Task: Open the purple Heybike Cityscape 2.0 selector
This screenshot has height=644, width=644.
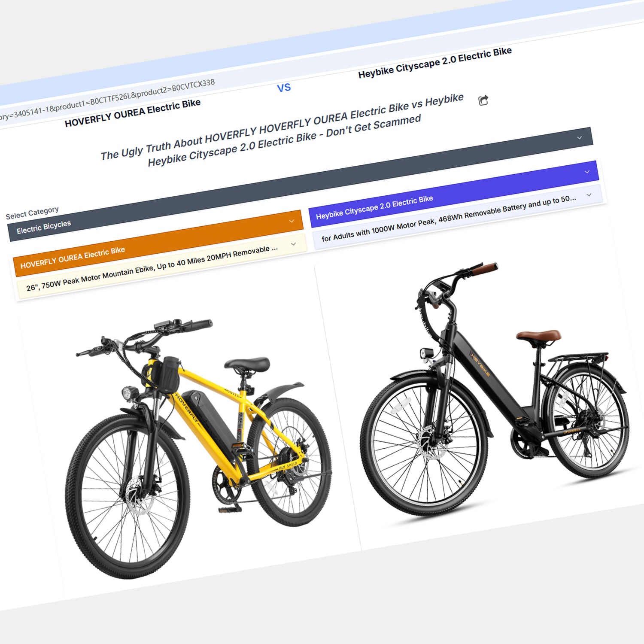Action: pos(453,194)
